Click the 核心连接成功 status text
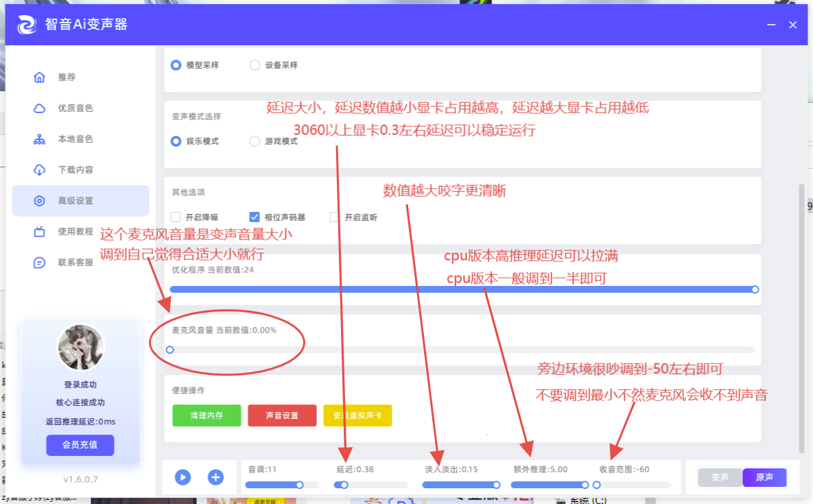 (80, 403)
